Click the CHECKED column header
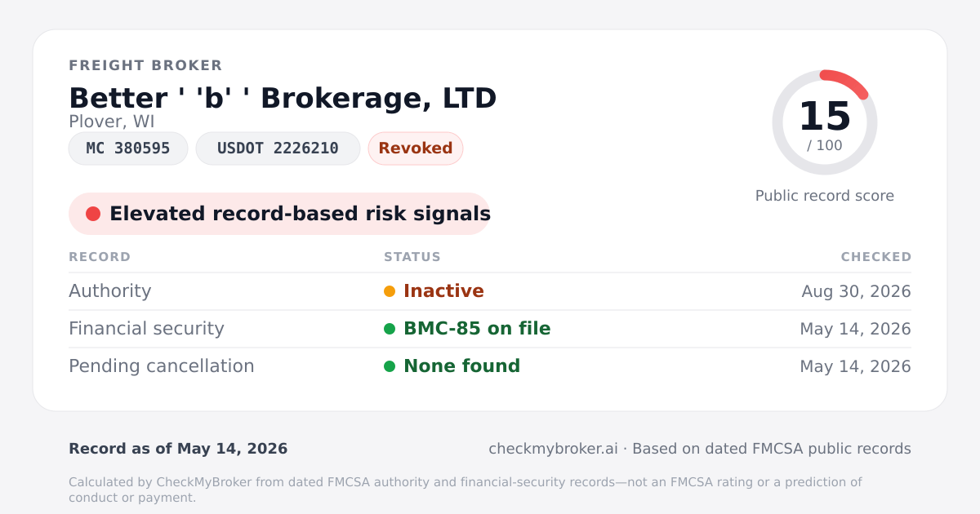 876,257
